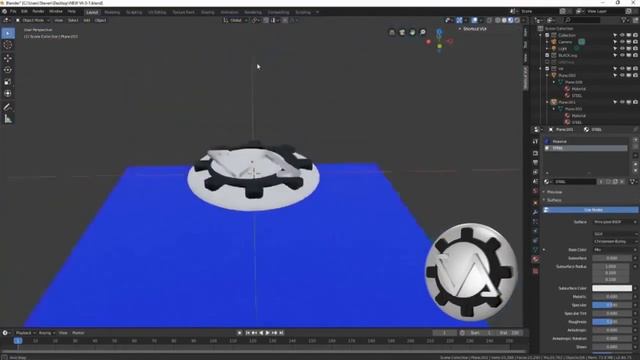The image size is (640, 360).
Task: Open the View menu in timeline header
Action: [63, 333]
